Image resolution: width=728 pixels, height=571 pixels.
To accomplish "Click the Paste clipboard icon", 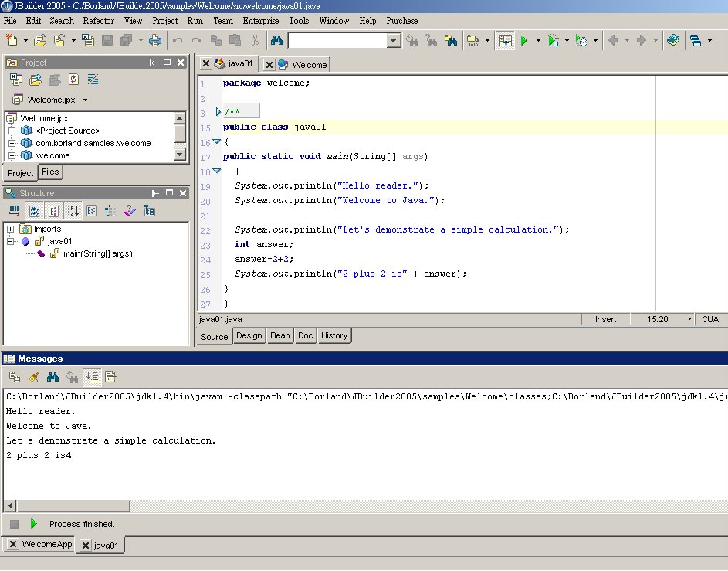I will coord(235,40).
